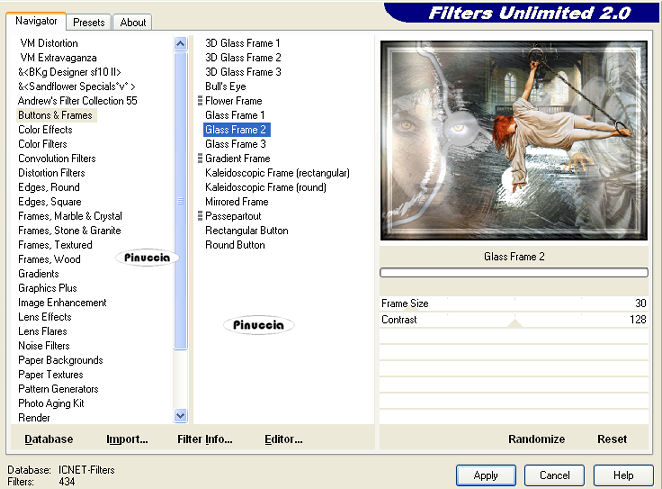662x489 pixels.
Task: Select Frames, Wood category
Action: coord(49,259)
